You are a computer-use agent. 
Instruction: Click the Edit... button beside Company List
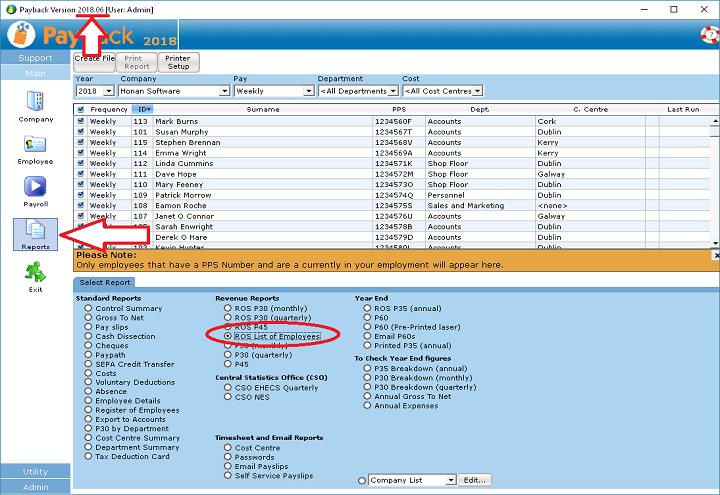point(474,480)
